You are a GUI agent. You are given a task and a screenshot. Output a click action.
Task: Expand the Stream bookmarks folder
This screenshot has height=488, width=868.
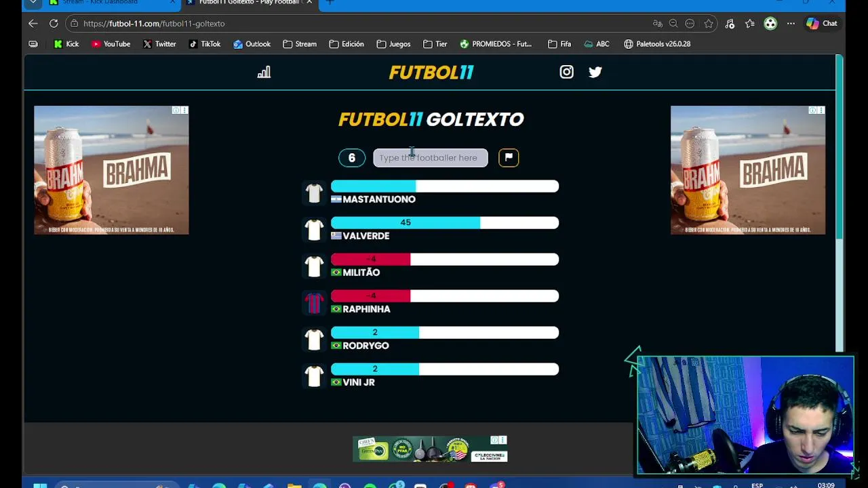299,43
